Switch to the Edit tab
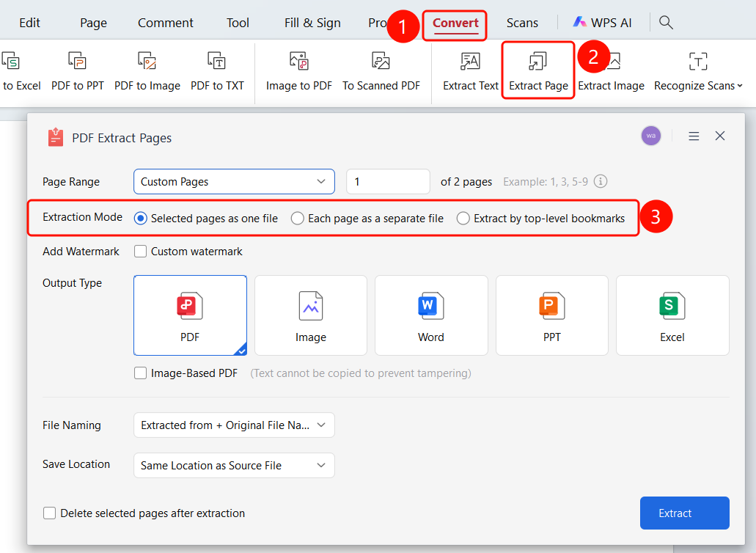Viewport: 756px width, 553px height. pyautogui.click(x=29, y=23)
